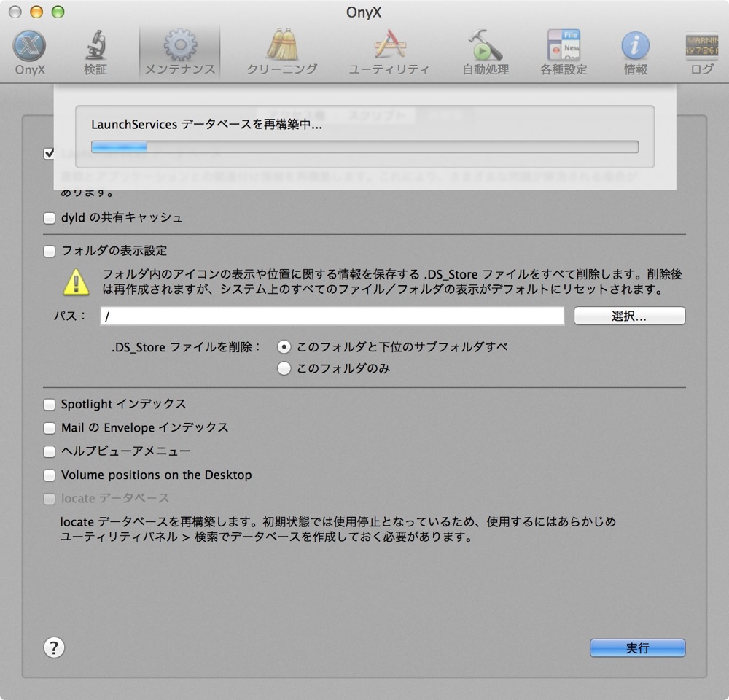Click the LaunchServices rebuild progress bar
This screenshot has width=729, height=700.
tap(364, 147)
